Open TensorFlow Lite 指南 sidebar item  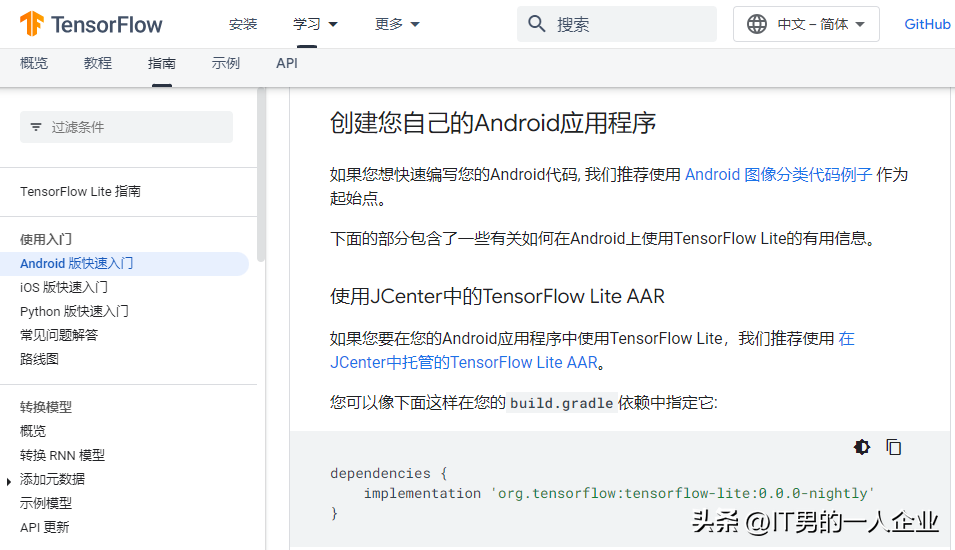pos(80,191)
